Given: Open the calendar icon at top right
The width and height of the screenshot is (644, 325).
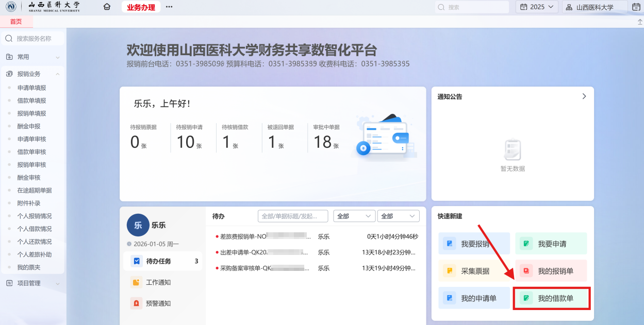Looking at the screenshot, I should pos(636,7).
